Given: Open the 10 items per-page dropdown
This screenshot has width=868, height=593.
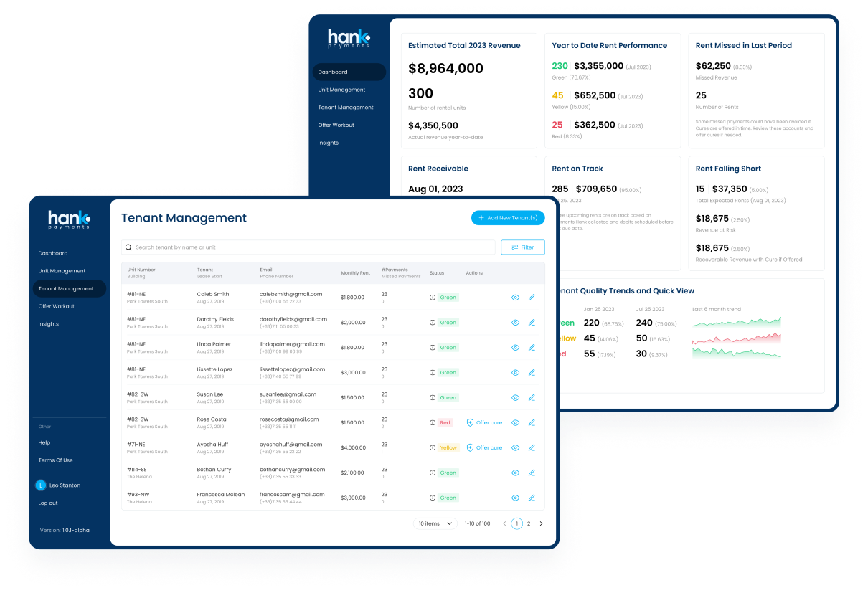Looking at the screenshot, I should pos(435,523).
